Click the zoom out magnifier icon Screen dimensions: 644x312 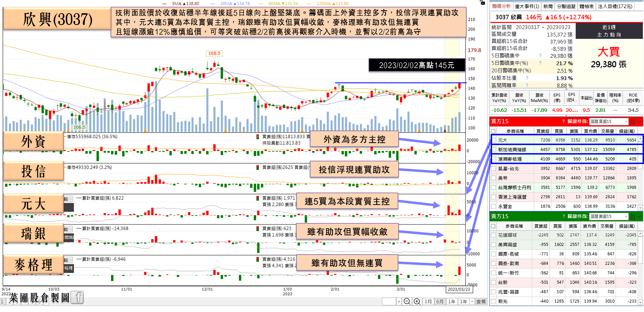pyautogui.click(x=407, y=301)
